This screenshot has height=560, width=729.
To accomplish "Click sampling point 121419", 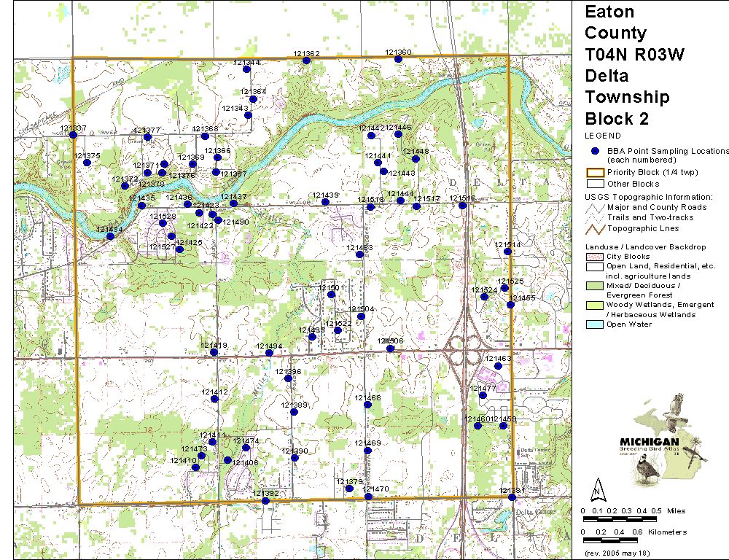I will [214, 352].
